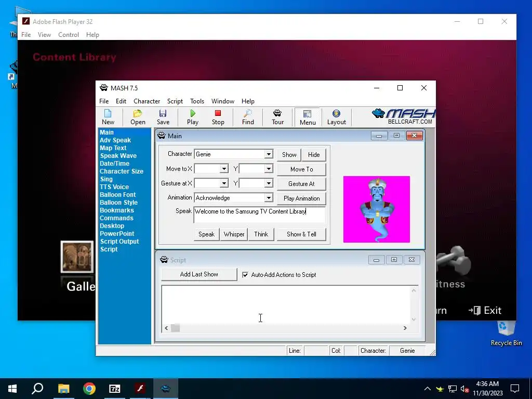This screenshot has height=399, width=532.
Task: Select Script Output in the sidebar
Action: tap(119, 242)
